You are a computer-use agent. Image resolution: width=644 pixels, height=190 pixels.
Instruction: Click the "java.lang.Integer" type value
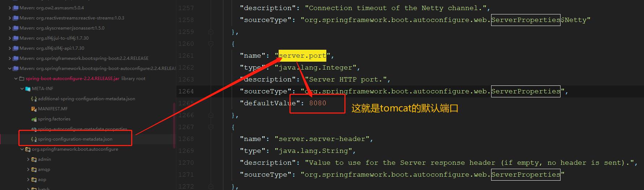[315, 67]
